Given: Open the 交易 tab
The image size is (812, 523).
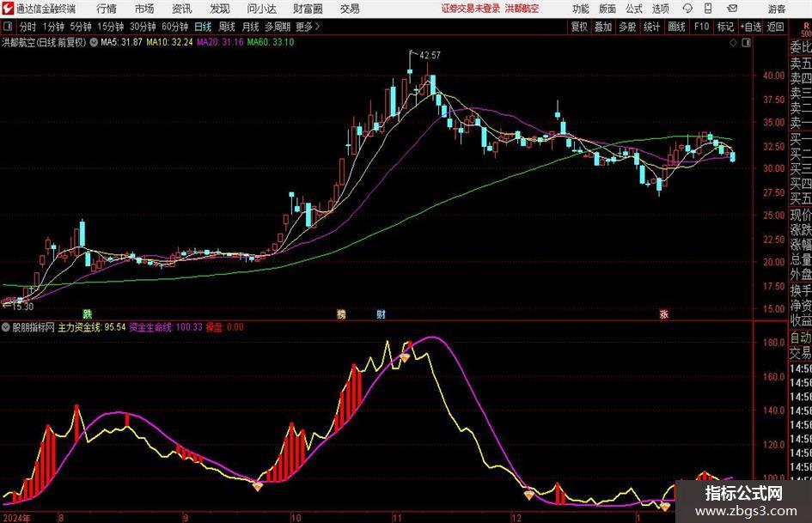Looking at the screenshot, I should point(350,9).
